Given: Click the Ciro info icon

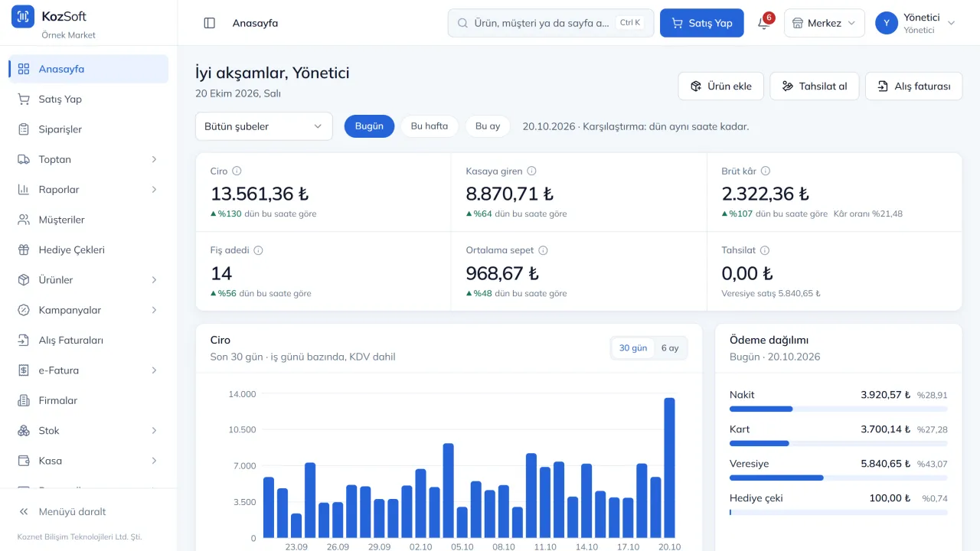Looking at the screenshot, I should pyautogui.click(x=237, y=171).
